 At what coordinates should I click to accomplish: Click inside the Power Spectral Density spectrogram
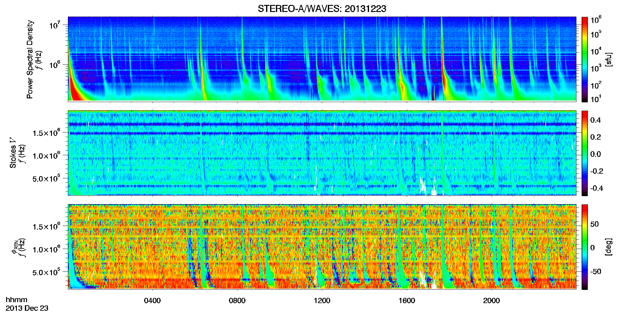point(322,59)
